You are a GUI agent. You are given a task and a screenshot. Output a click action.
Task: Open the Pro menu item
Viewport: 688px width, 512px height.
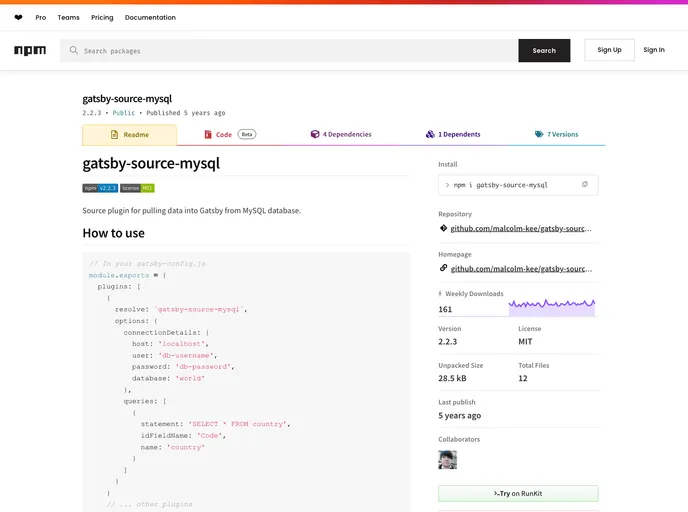(x=41, y=18)
